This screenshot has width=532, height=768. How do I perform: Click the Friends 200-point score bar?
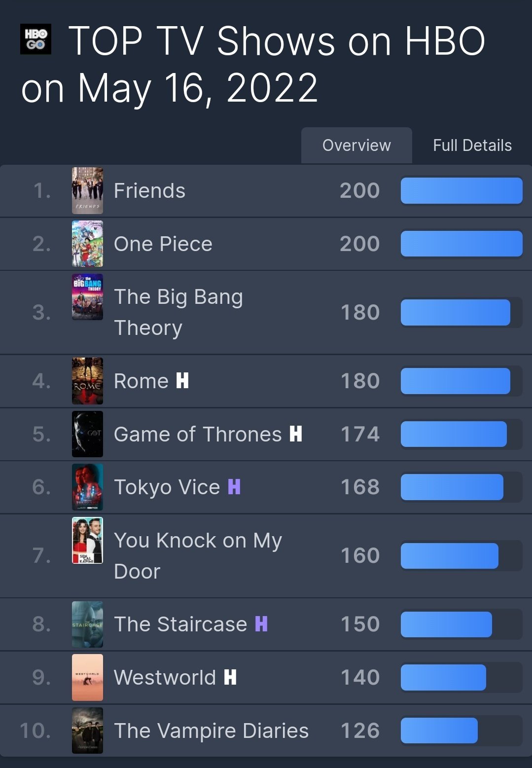461,191
